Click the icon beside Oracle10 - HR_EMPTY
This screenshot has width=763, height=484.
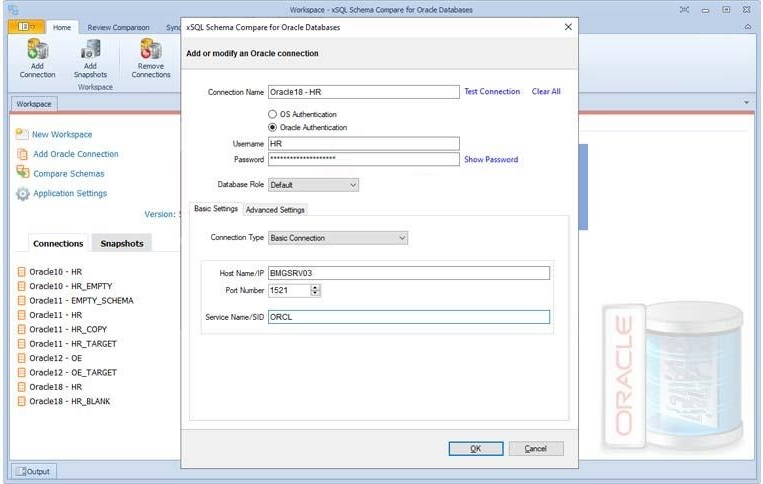tap(21, 286)
